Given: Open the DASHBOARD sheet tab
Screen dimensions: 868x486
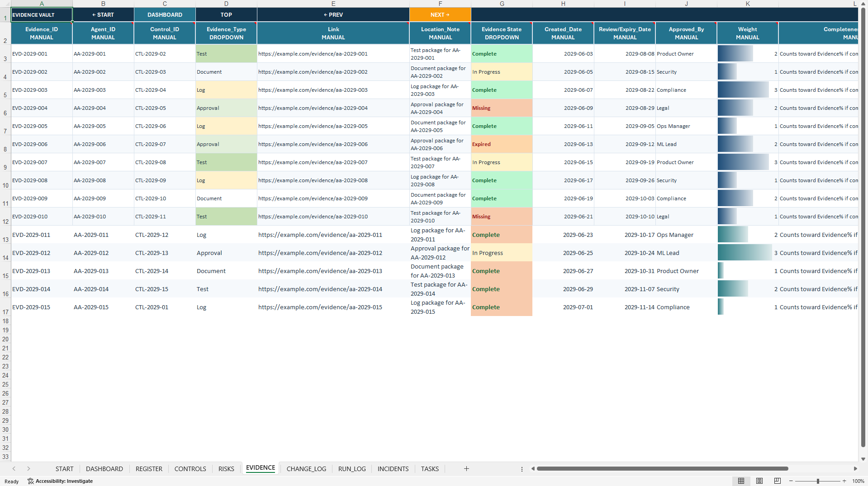Looking at the screenshot, I should coord(104,469).
